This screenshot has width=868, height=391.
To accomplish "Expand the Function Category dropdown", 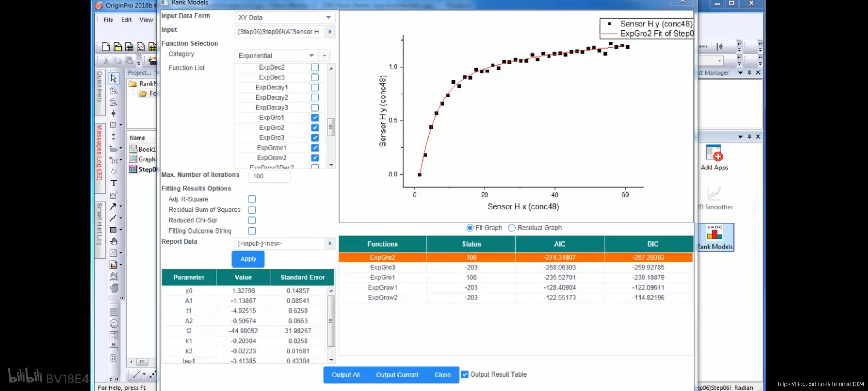I will tap(311, 55).
